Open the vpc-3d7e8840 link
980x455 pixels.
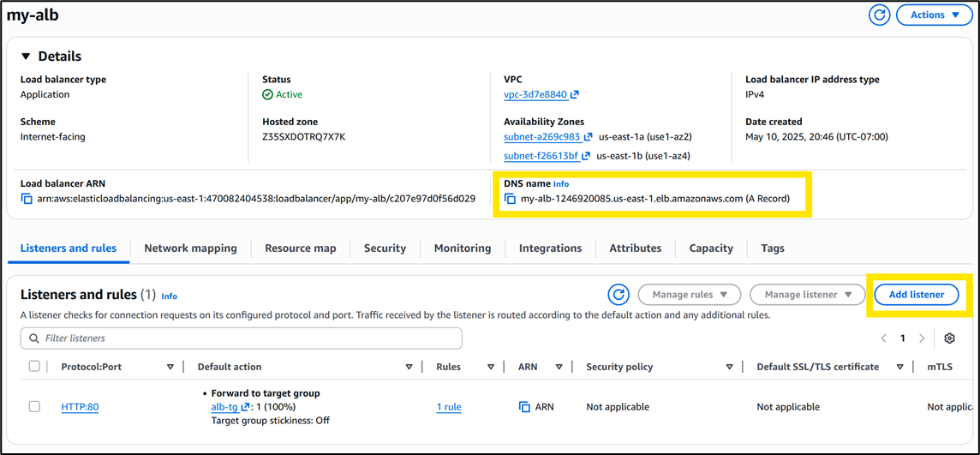coord(535,95)
